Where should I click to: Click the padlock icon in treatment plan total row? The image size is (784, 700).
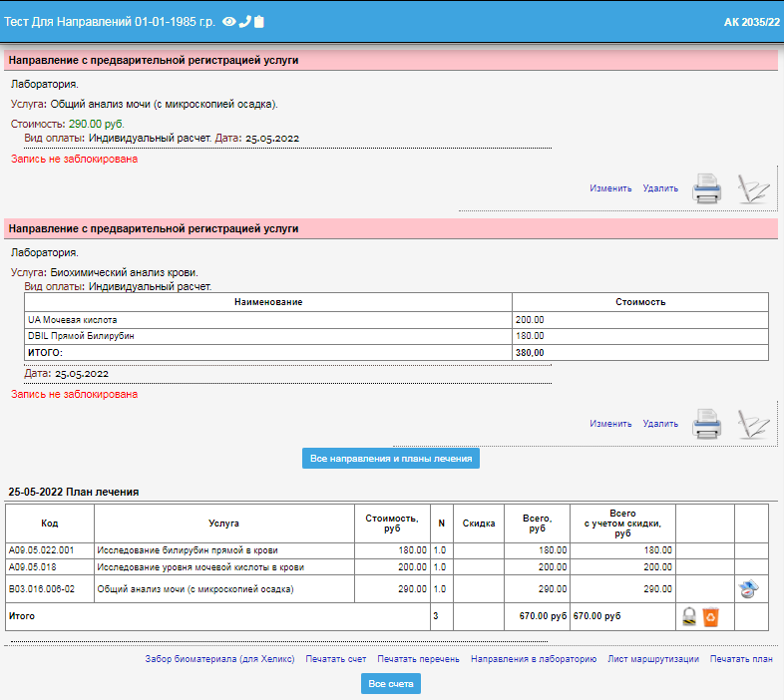coord(689,617)
